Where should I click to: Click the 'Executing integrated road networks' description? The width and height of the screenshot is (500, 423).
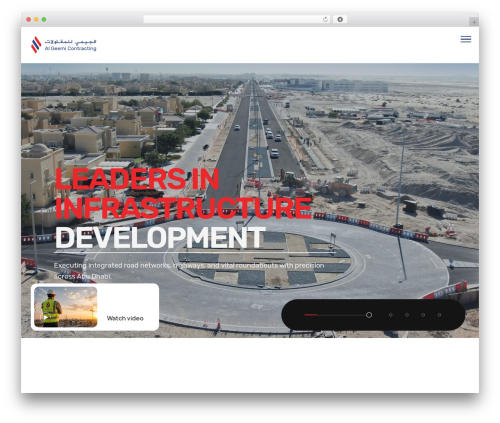pyautogui.click(x=189, y=271)
